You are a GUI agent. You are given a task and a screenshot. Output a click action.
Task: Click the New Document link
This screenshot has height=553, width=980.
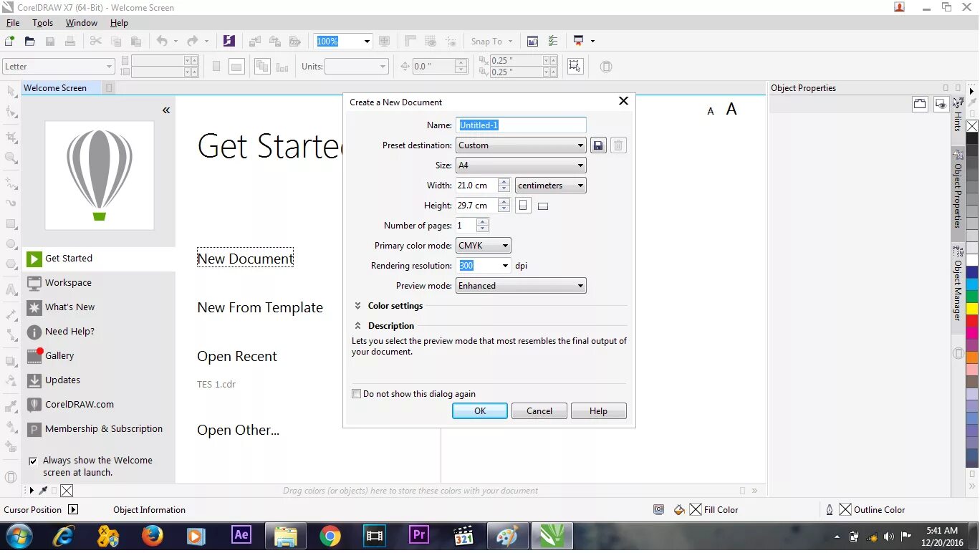246,259
